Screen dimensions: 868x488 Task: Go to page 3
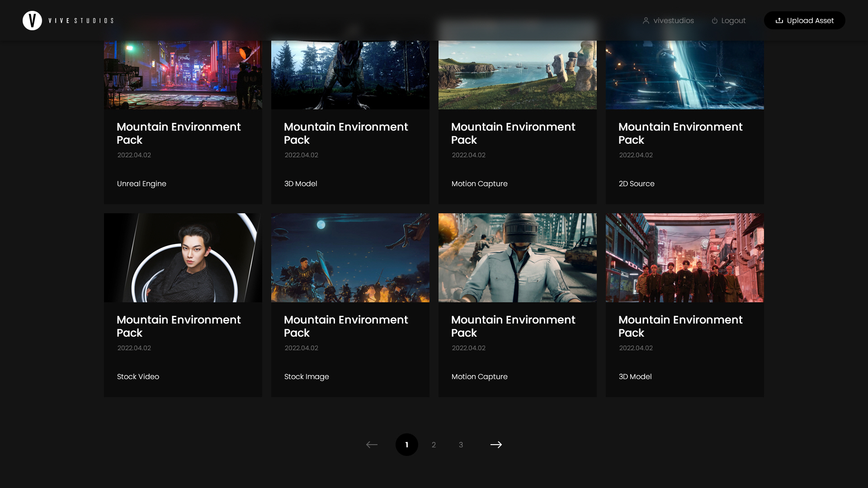pos(461,445)
